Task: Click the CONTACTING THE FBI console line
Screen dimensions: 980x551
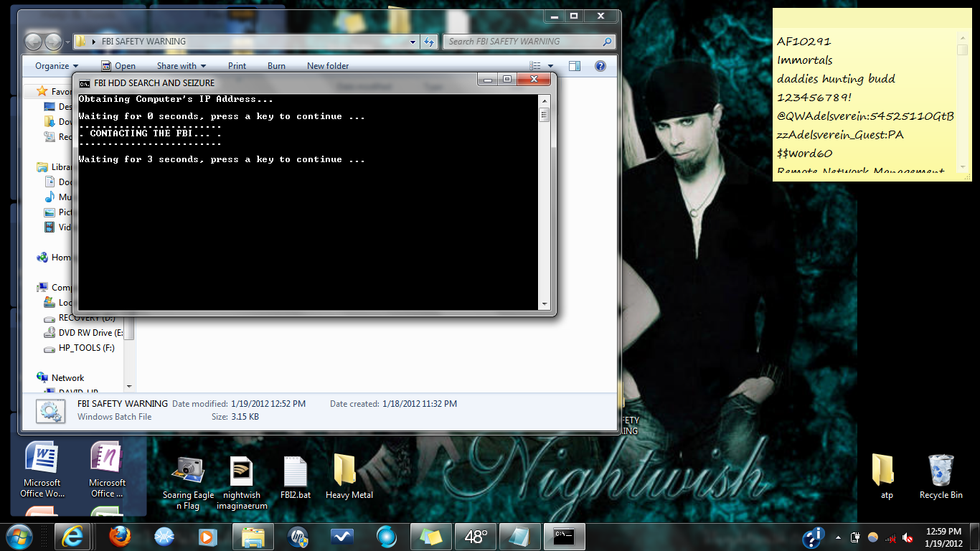Action: [x=149, y=133]
